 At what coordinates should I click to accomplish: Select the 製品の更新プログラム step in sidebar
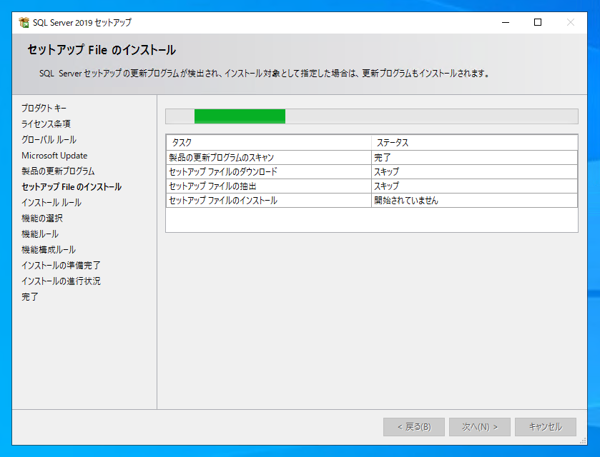coord(58,171)
